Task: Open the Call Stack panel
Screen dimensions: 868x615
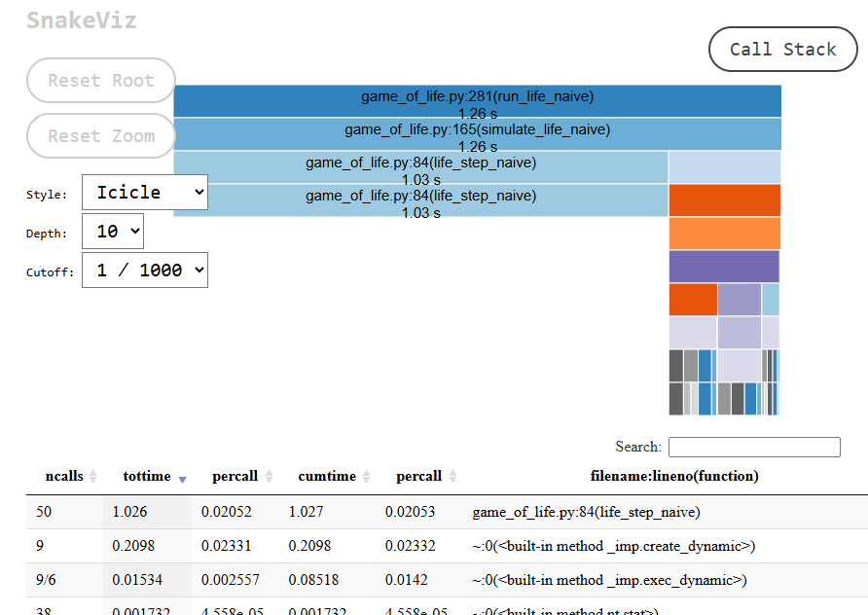Action: click(782, 50)
